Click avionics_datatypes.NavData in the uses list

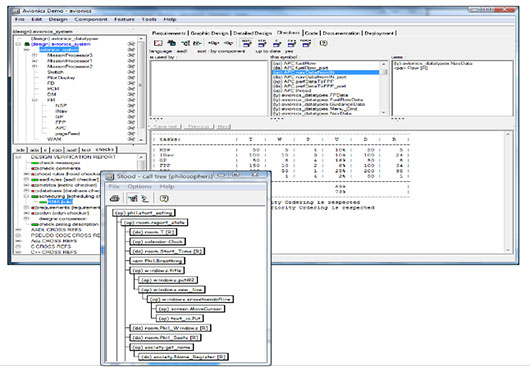click(x=433, y=63)
